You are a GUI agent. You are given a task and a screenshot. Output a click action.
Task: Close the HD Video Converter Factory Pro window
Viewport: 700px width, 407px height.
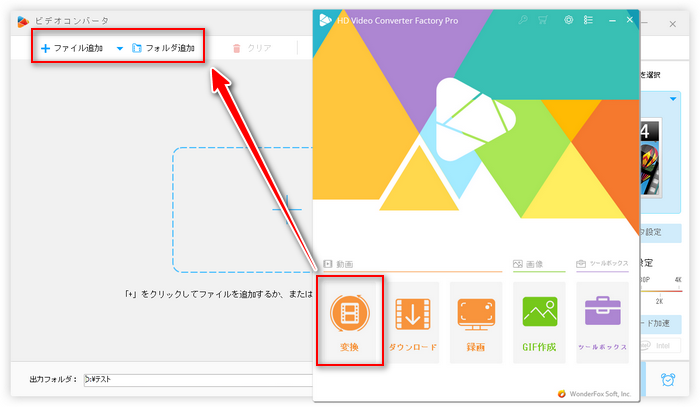[630, 20]
